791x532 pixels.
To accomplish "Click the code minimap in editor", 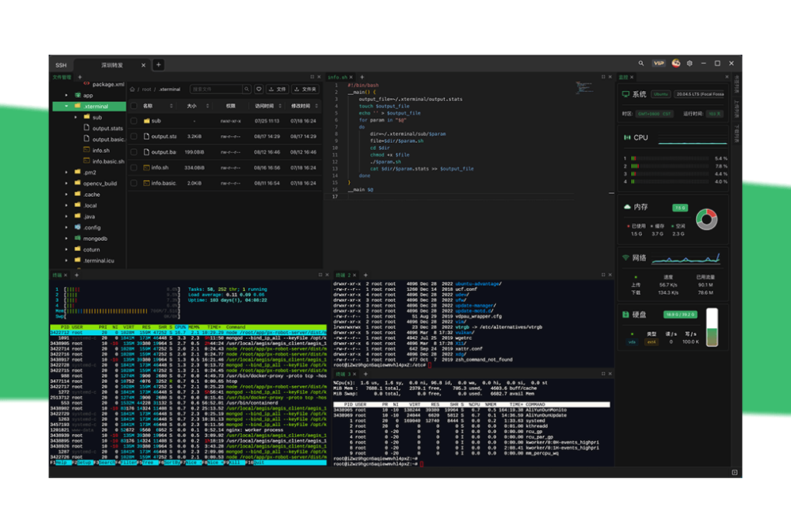I will (584, 87).
